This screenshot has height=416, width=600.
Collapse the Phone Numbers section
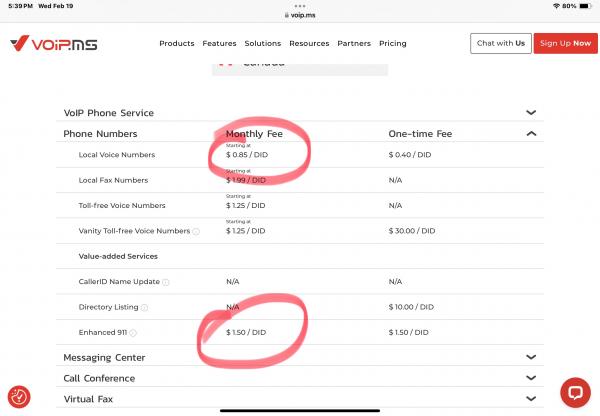[531, 134]
